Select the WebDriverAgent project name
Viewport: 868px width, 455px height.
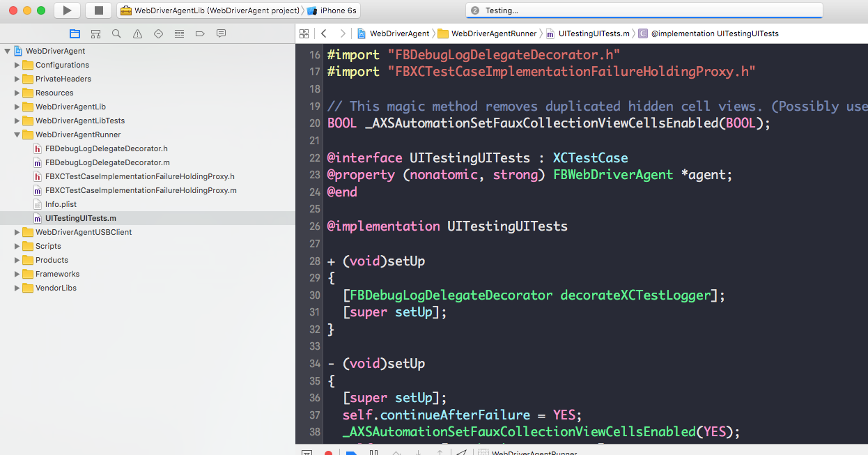(x=56, y=51)
